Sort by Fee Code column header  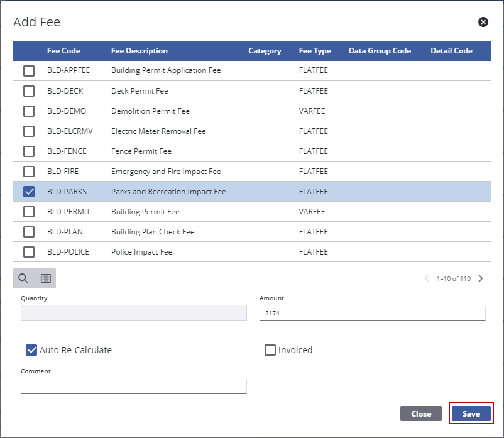[x=63, y=51]
